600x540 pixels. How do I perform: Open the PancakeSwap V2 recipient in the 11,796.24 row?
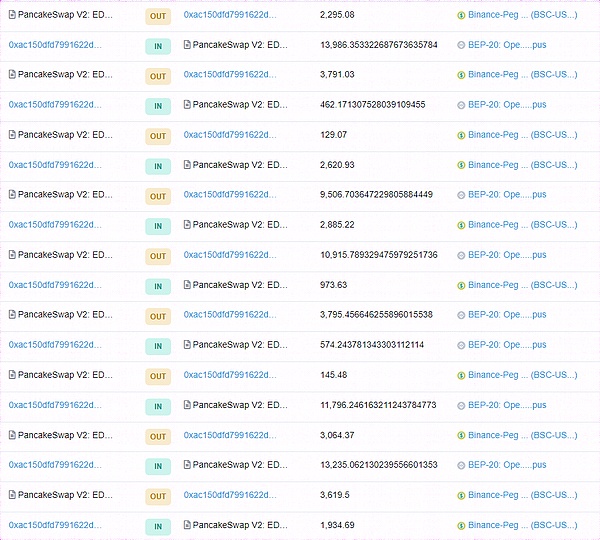coord(240,405)
